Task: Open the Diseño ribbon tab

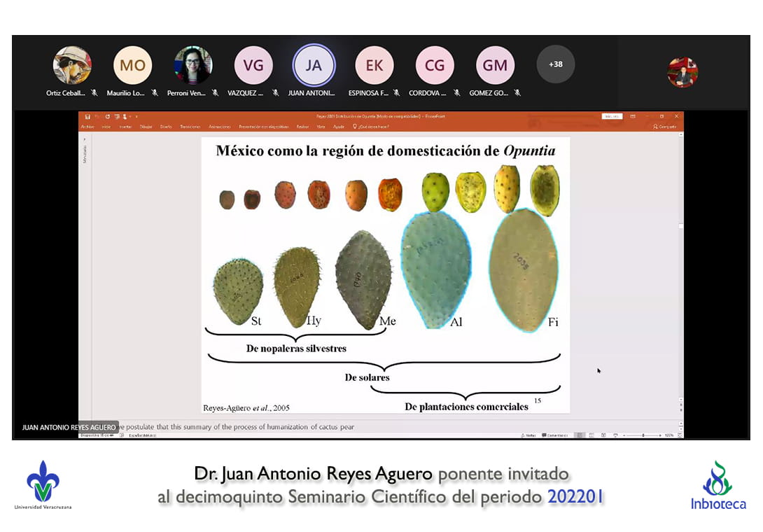Action: [166, 127]
